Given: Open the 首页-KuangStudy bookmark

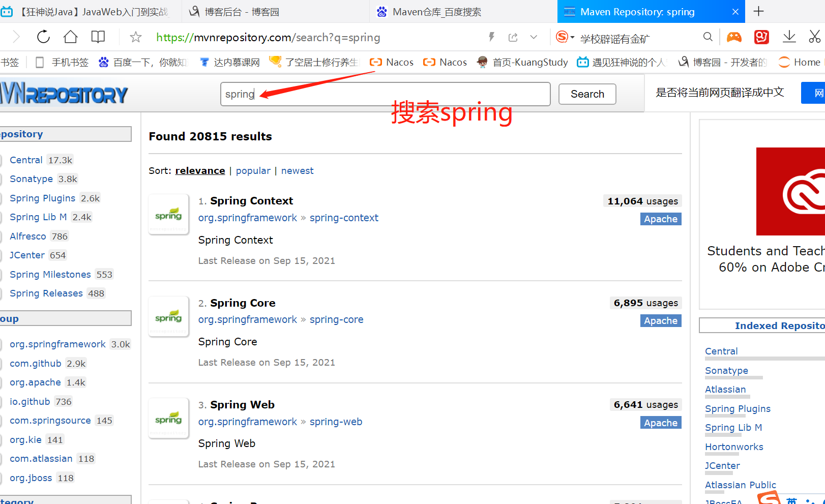Looking at the screenshot, I should 522,62.
